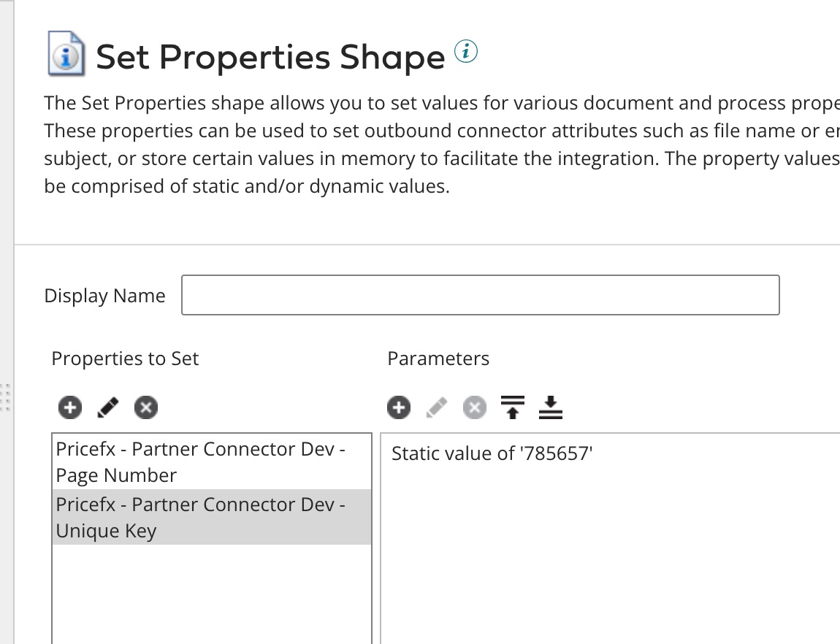Screen dimensions: 840x644
Task: Open the help info icon beside the title
Action: click(x=466, y=52)
